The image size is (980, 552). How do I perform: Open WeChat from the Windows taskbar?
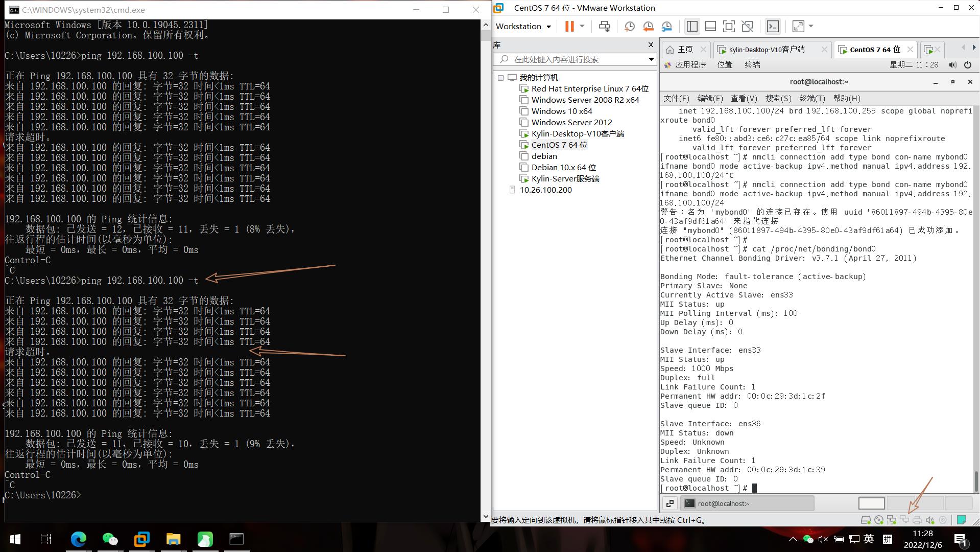click(x=110, y=539)
